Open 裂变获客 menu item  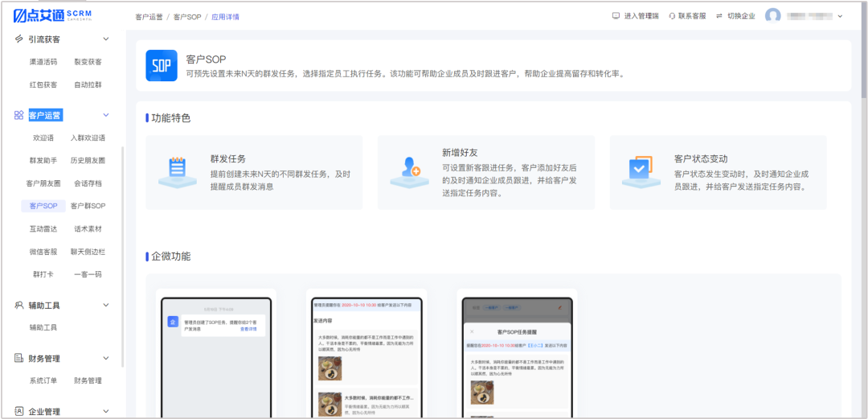click(x=88, y=62)
